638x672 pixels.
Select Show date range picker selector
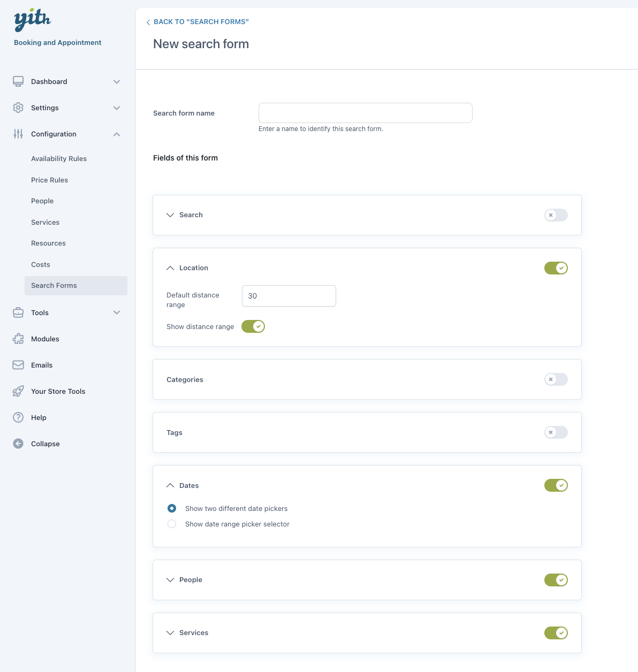pyautogui.click(x=172, y=524)
